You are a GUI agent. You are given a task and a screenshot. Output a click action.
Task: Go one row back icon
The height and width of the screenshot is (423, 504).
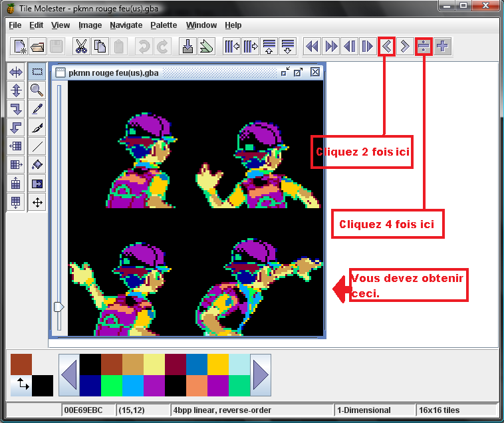pos(349,47)
